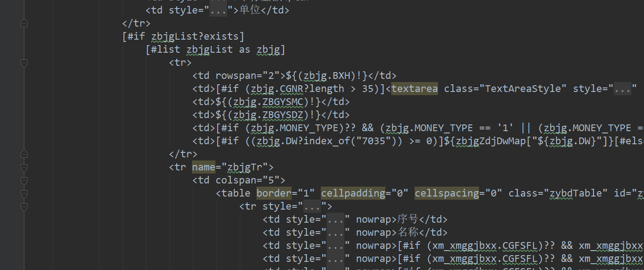Click the bottom fold icon in the gutter cluster

tap(24, 207)
